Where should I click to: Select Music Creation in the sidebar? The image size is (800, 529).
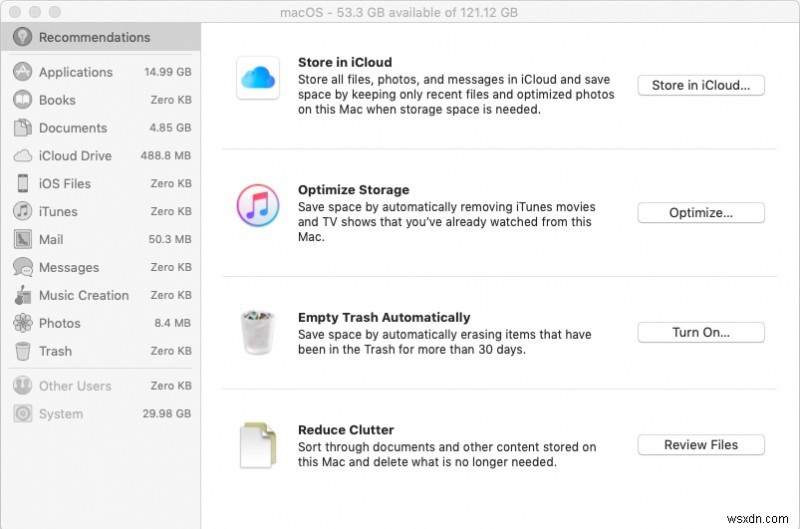pyautogui.click(x=84, y=295)
